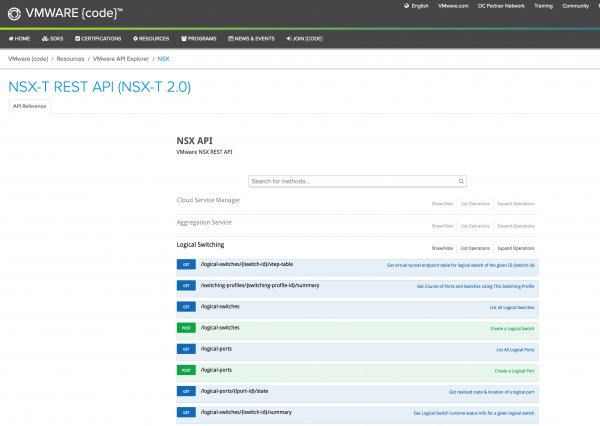Click the VMware {code} logo icon
The width and height of the screenshot is (600, 426).
pyautogui.click(x=14, y=14)
